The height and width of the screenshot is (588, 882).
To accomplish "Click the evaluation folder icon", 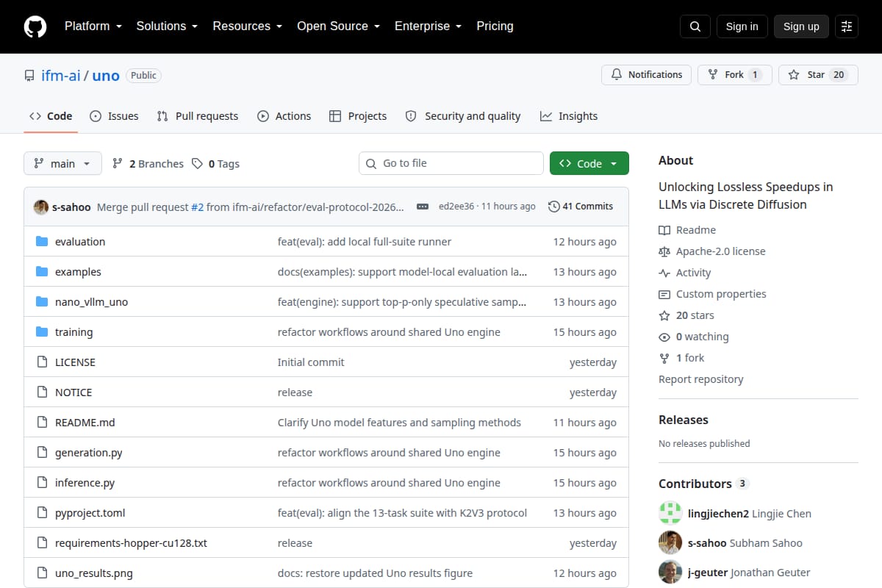I will pyautogui.click(x=42, y=242).
